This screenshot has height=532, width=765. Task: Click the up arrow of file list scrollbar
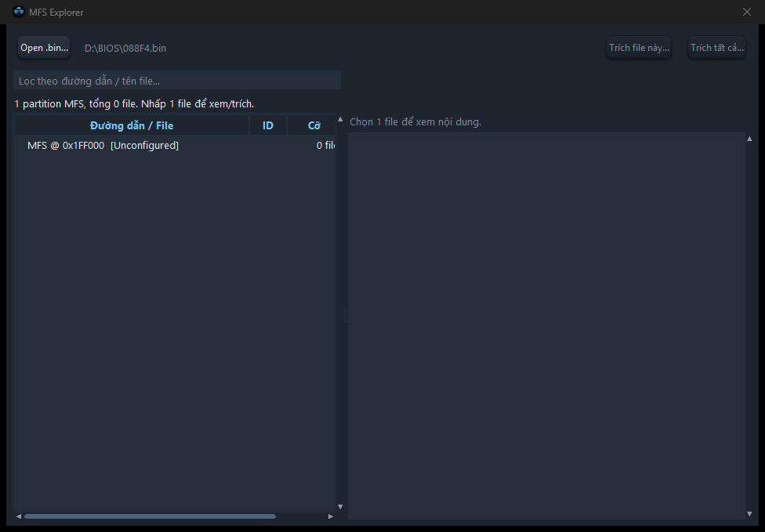pyautogui.click(x=340, y=119)
